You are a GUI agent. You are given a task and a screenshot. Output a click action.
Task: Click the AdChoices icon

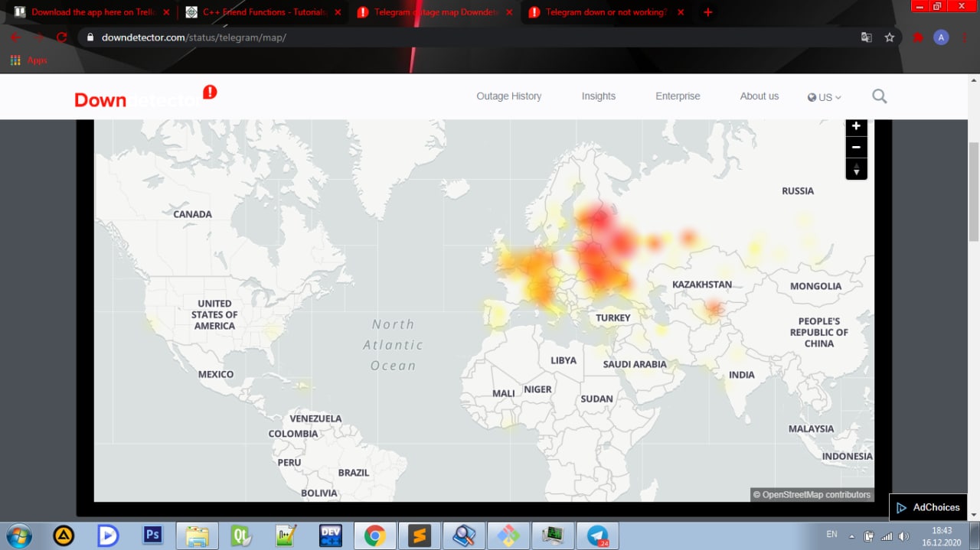click(x=902, y=507)
